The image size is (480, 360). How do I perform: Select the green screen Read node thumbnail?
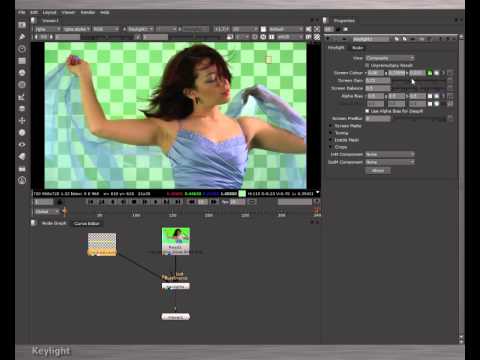176,241
